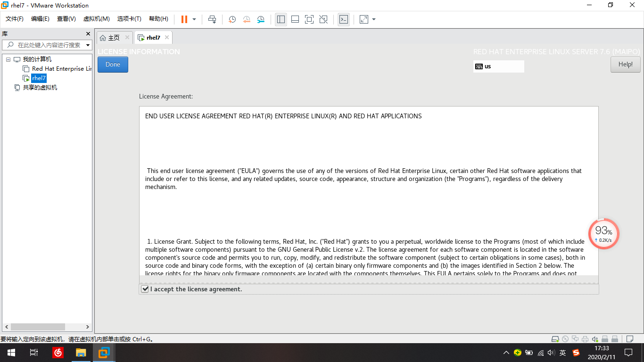
Task: Toggle the library sidebar view icon
Action: [281, 19]
